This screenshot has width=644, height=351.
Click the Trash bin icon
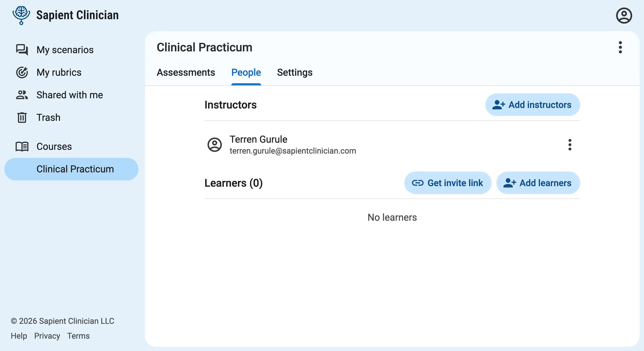[22, 117]
